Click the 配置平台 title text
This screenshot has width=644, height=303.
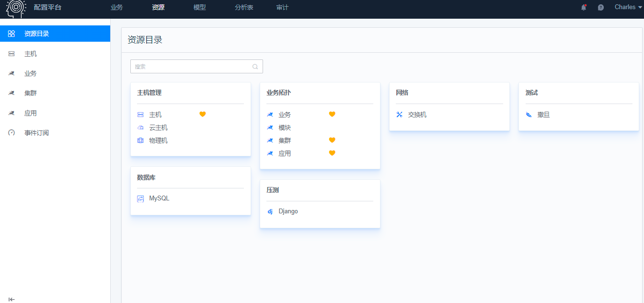(x=48, y=8)
